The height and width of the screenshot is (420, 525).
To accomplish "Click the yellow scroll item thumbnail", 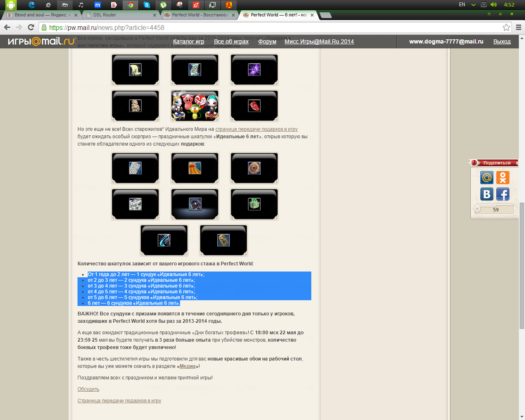I will tap(135, 70).
